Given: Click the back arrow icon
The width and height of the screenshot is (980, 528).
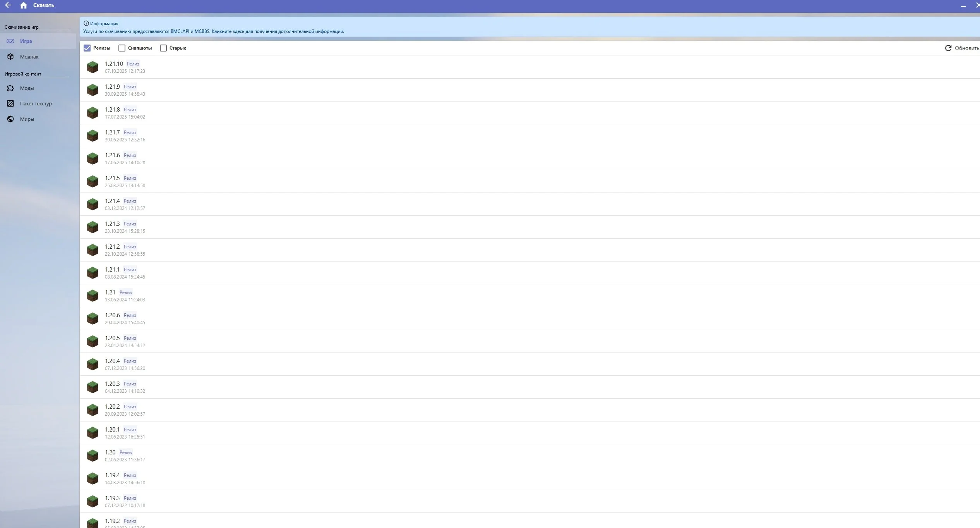Looking at the screenshot, I should (x=8, y=5).
